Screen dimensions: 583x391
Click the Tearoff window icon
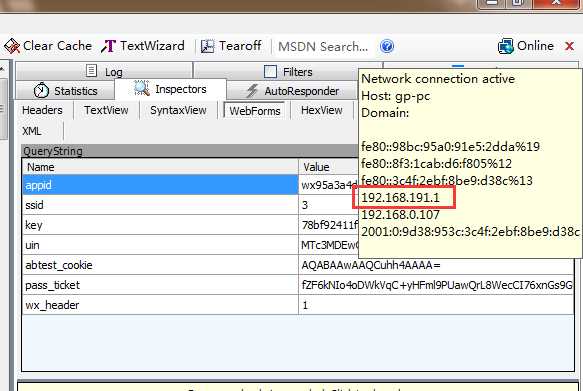pos(207,46)
